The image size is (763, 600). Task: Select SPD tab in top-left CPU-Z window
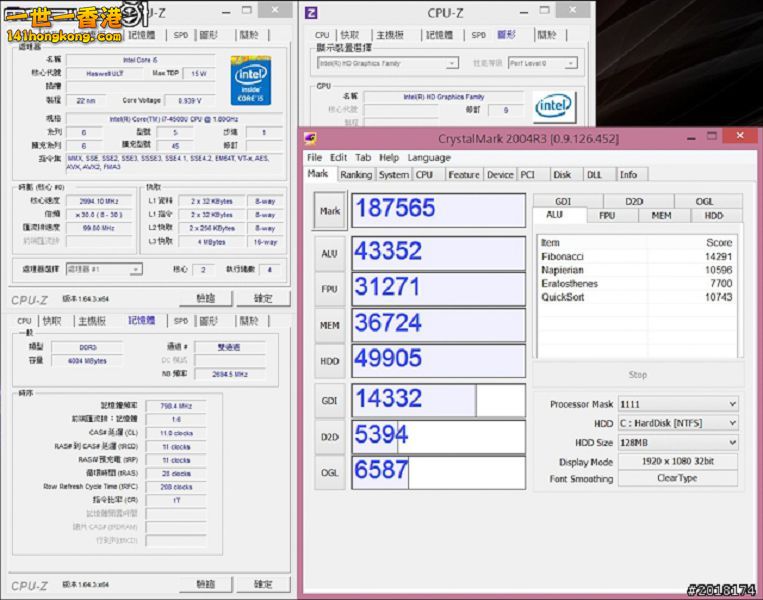[181, 35]
